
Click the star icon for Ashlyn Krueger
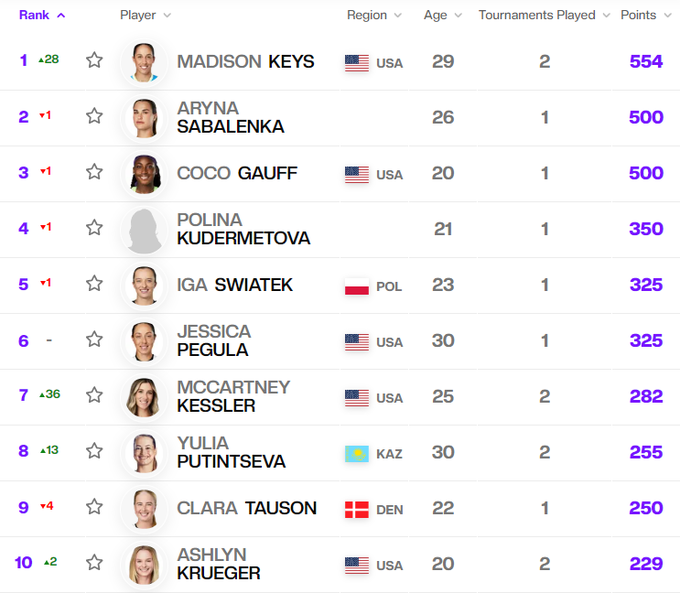point(94,563)
